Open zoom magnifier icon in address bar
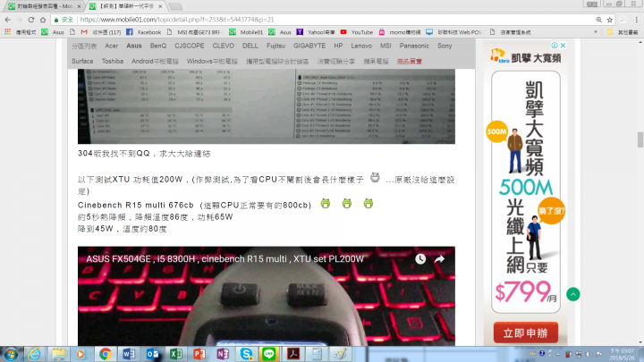This screenshot has height=362, width=644. pos(598,20)
